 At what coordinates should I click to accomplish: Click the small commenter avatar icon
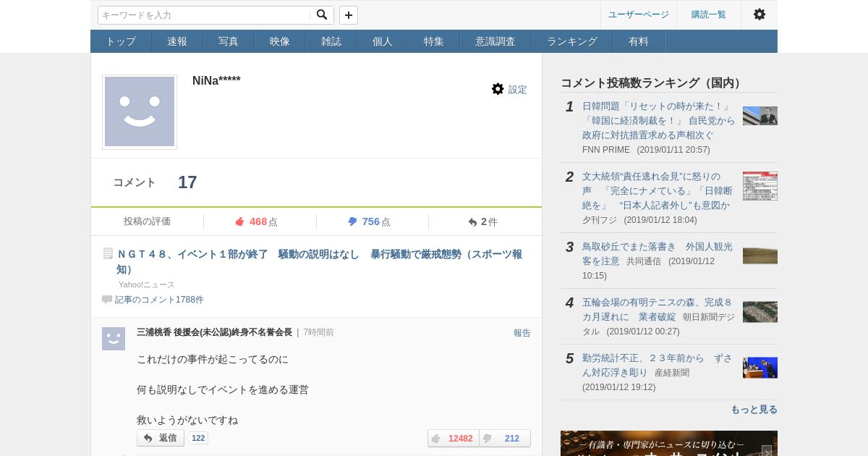(114, 339)
